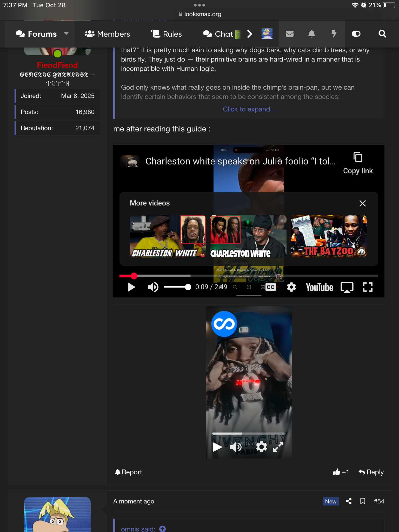Toggle closed captions on YouTube player
Viewport: 399px width, 532px height.
coord(270,287)
